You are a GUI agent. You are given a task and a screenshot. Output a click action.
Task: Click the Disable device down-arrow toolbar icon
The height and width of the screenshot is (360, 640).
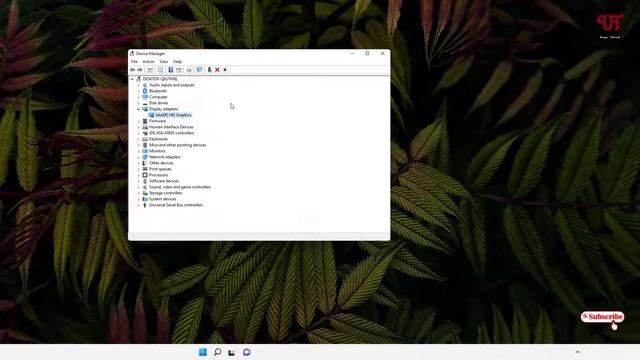[225, 70]
